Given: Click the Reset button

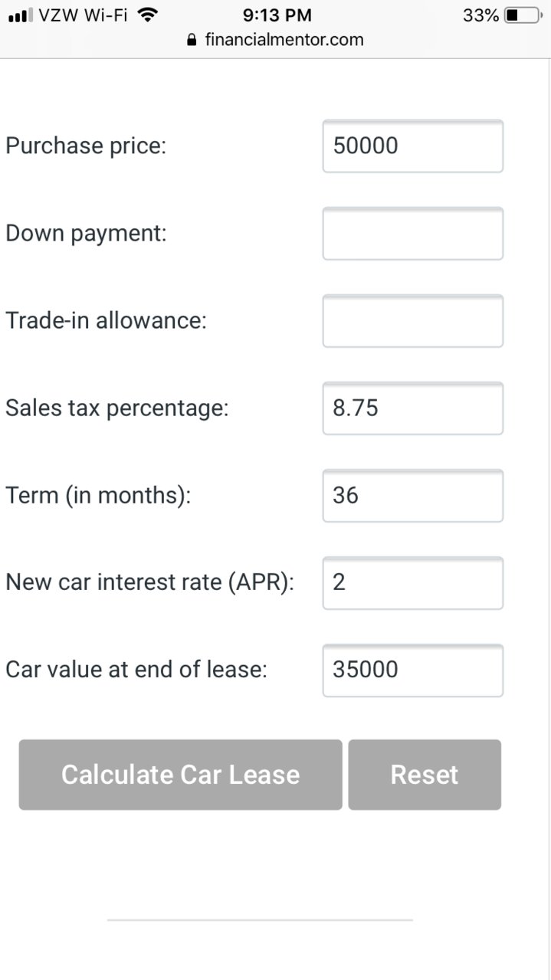Looking at the screenshot, I should [425, 775].
